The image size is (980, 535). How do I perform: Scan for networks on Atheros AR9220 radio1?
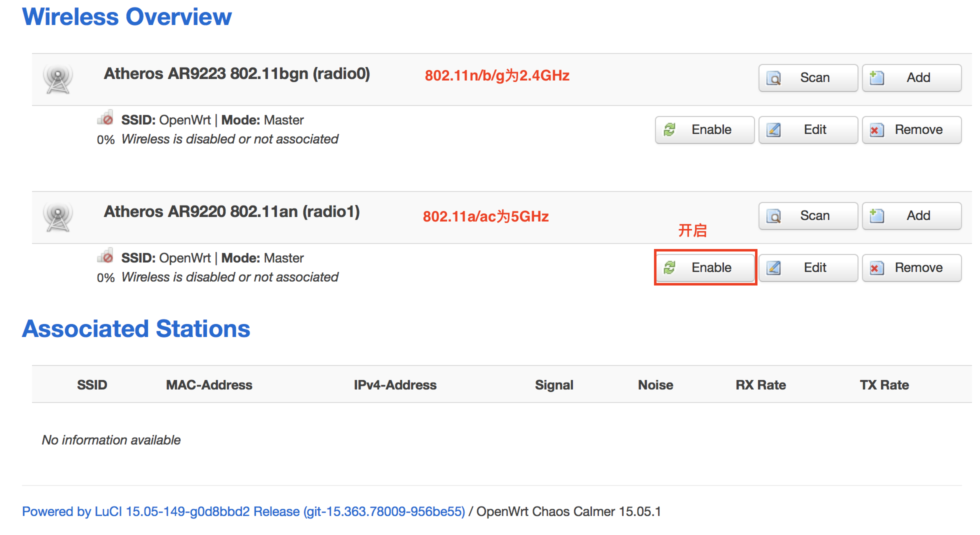pos(808,216)
